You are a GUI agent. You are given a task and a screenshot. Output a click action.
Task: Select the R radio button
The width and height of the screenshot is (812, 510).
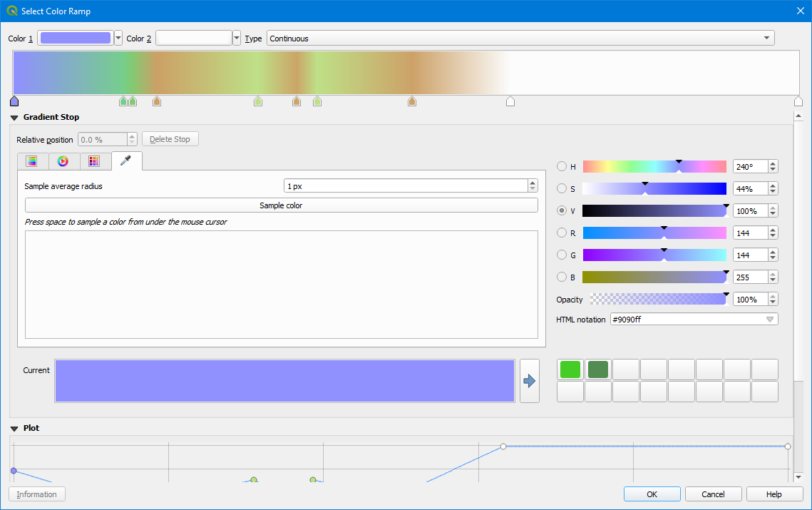562,233
